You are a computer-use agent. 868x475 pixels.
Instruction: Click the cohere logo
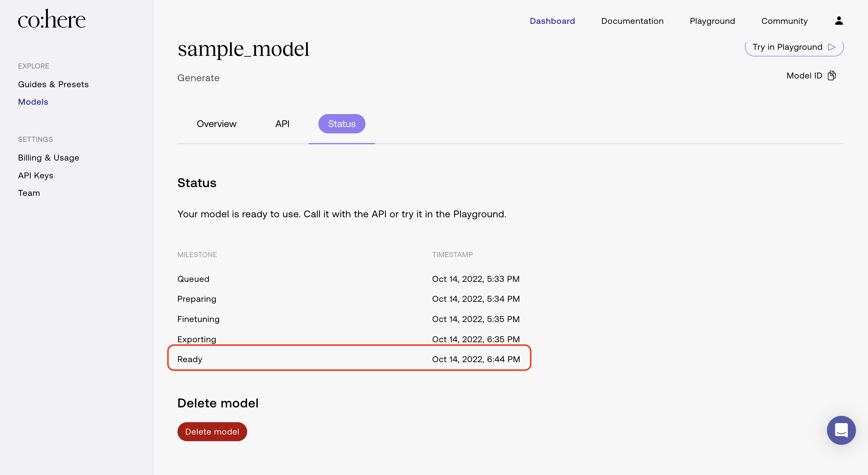(x=52, y=19)
